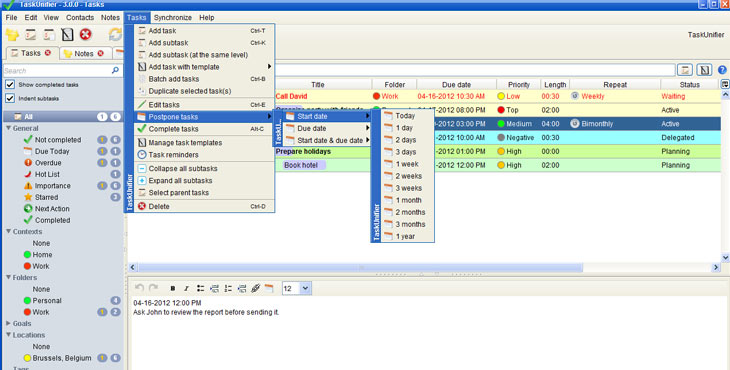Sort by Status column header
The height and width of the screenshot is (370, 730).
point(689,84)
